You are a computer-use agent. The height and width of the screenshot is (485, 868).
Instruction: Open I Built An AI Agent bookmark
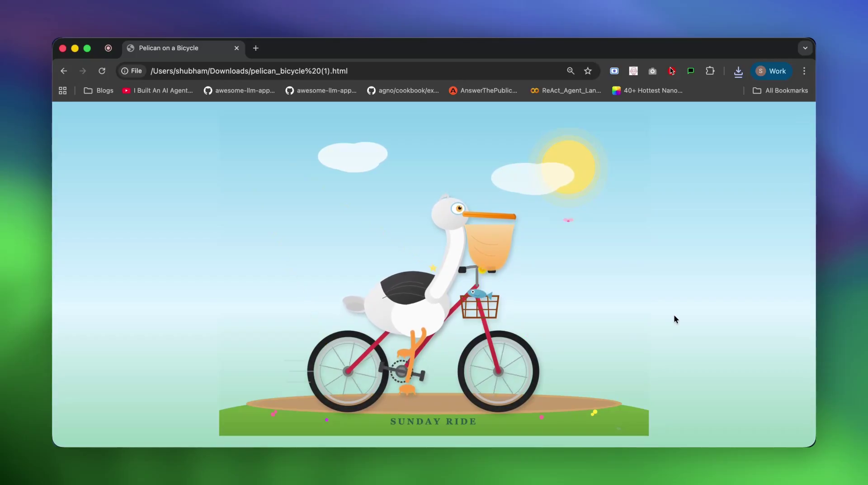point(157,90)
